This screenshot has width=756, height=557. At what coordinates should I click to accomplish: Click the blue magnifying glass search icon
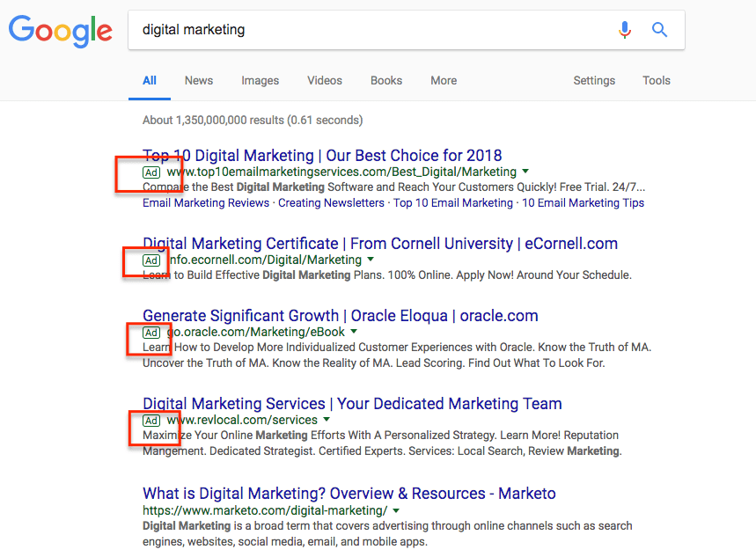pyautogui.click(x=659, y=30)
